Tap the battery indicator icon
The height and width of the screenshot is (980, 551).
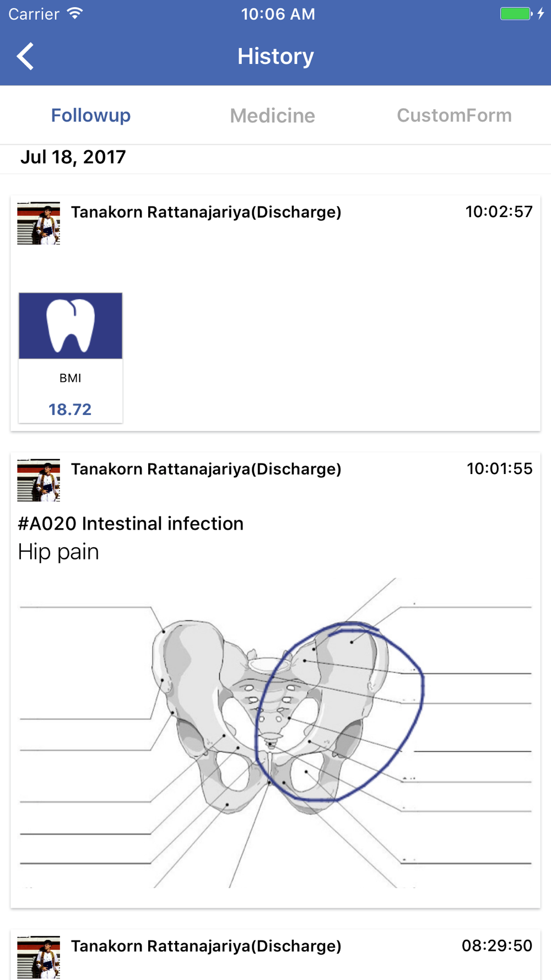coord(516,14)
